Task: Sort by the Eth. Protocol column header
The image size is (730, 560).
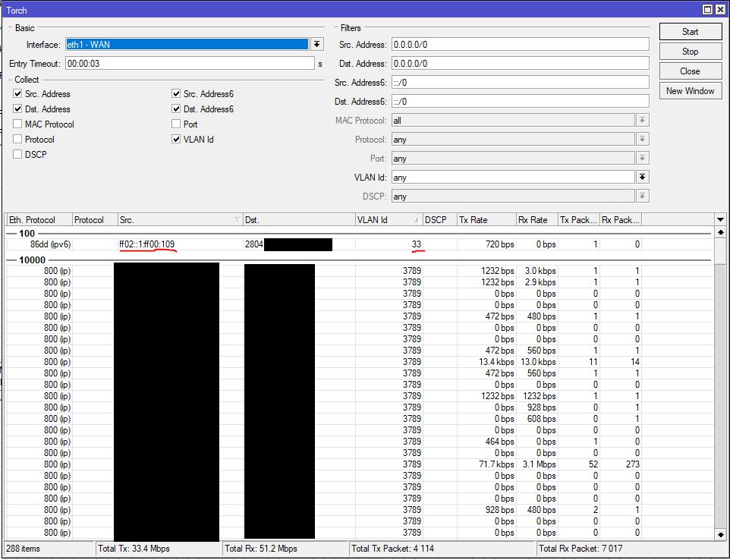Action: click(x=39, y=220)
